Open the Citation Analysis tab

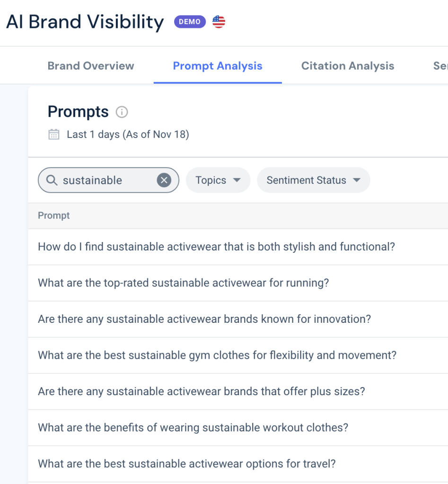(x=347, y=66)
